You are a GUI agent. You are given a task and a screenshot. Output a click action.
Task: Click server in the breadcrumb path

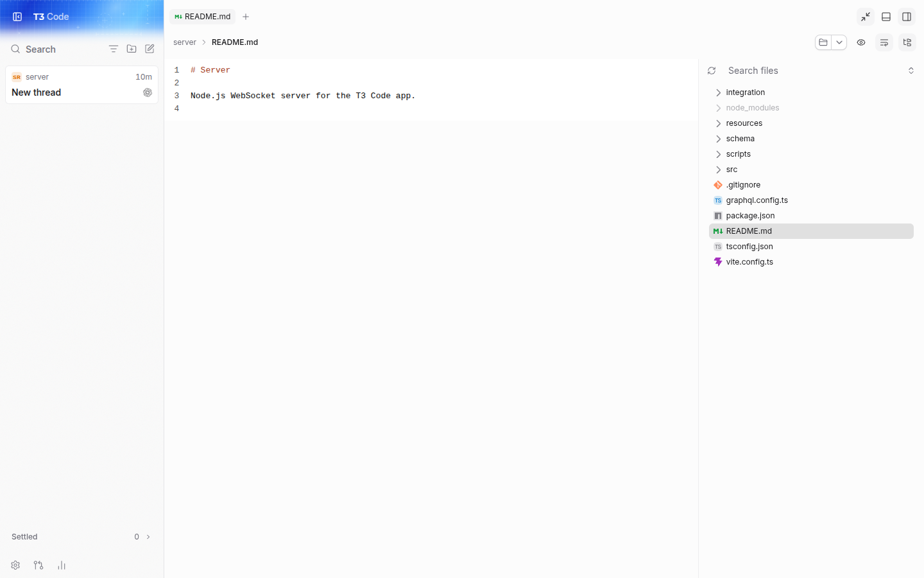pyautogui.click(x=185, y=42)
